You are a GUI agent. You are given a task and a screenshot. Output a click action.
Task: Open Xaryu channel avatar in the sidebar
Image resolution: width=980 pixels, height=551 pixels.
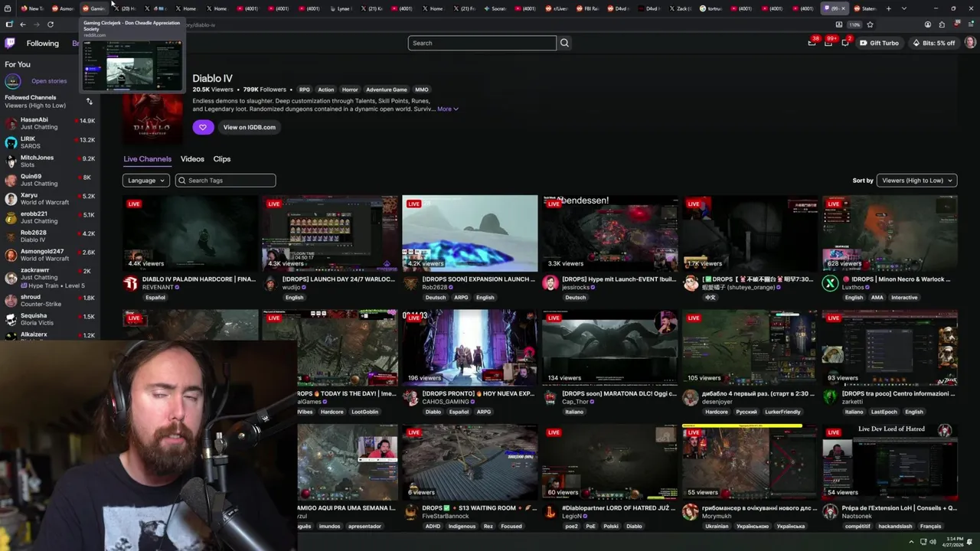11,199
